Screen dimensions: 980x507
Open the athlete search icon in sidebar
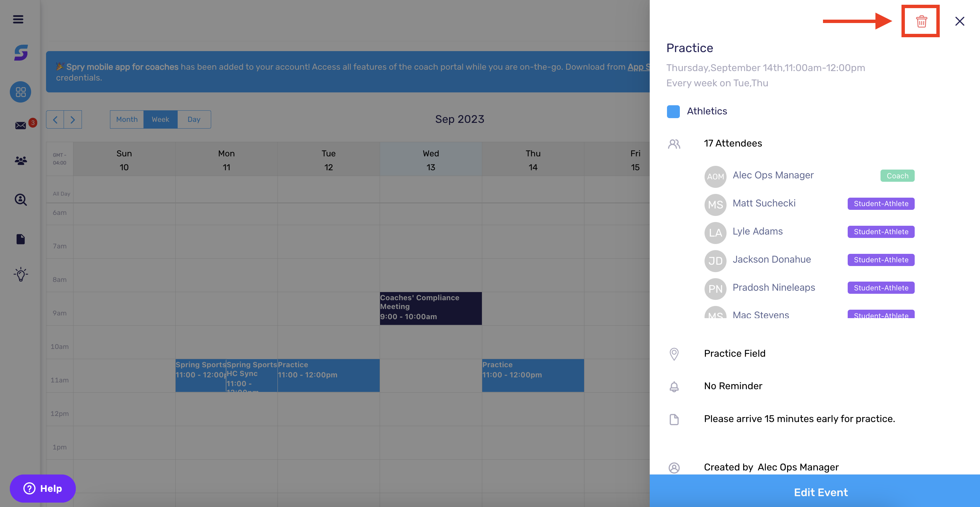tap(20, 200)
